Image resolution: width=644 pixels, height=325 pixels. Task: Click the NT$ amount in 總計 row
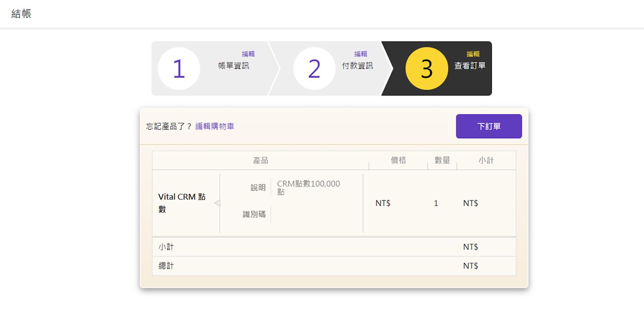click(x=471, y=266)
